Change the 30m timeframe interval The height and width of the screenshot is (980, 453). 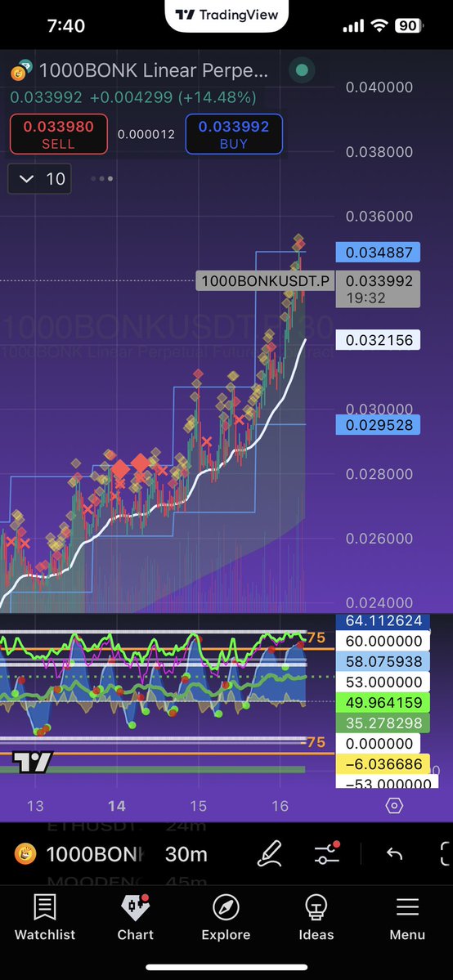click(186, 854)
